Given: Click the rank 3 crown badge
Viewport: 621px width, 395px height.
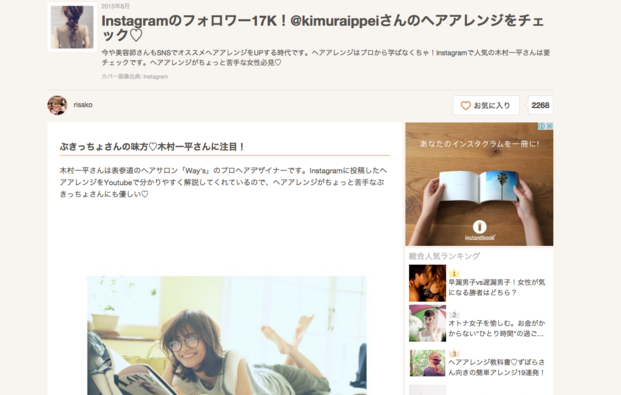Looking at the screenshot, I should 454,353.
